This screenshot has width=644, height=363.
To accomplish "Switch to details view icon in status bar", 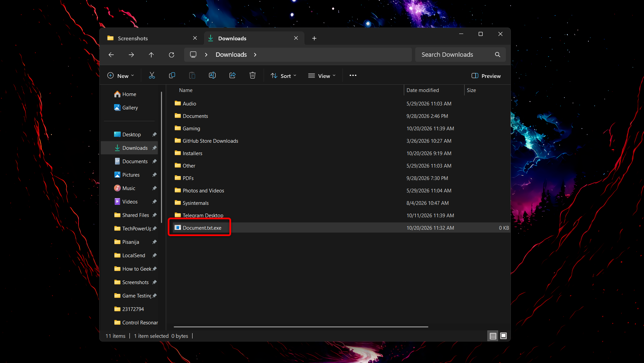I will tap(493, 336).
